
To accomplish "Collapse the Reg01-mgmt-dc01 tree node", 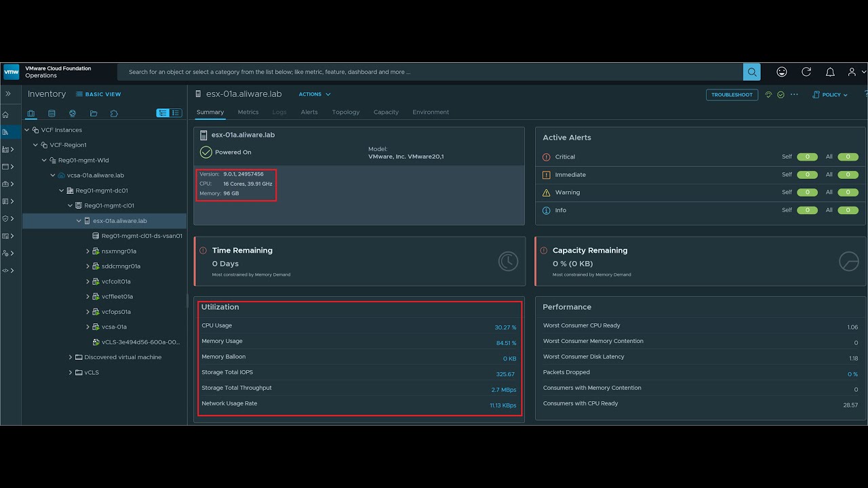I will click(x=62, y=190).
